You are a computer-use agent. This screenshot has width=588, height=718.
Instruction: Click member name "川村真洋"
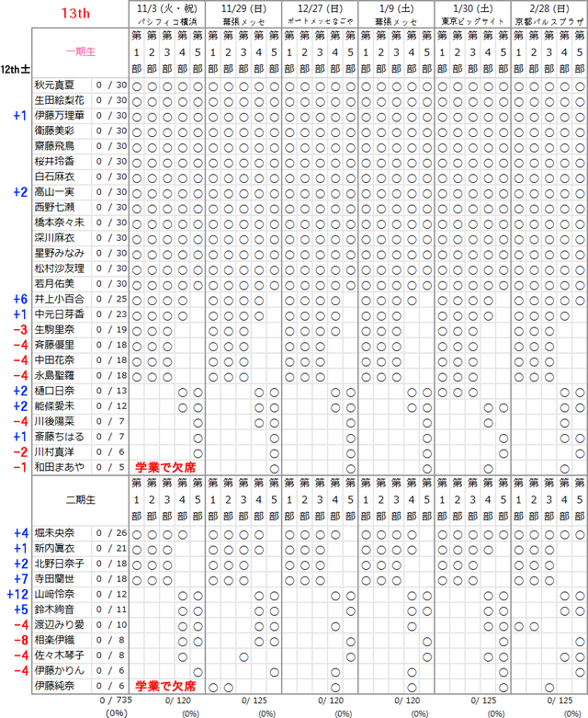tap(54, 452)
